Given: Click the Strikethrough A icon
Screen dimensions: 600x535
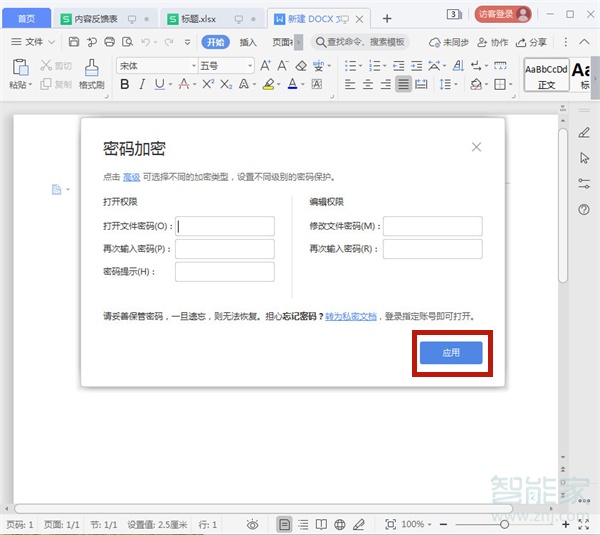Looking at the screenshot, I should 184,84.
